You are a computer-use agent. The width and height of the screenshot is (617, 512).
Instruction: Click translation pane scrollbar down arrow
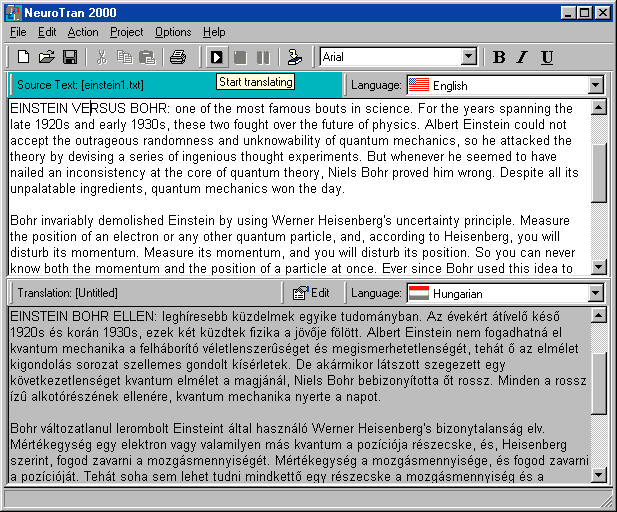point(599,475)
